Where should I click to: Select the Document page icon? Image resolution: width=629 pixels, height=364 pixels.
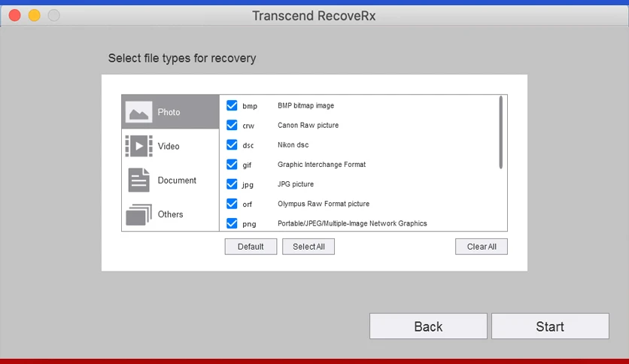(x=138, y=180)
